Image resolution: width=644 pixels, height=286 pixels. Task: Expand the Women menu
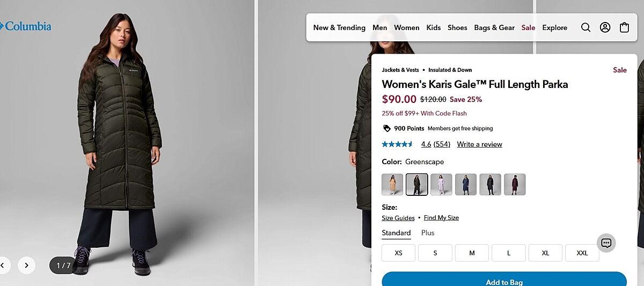[406, 27]
